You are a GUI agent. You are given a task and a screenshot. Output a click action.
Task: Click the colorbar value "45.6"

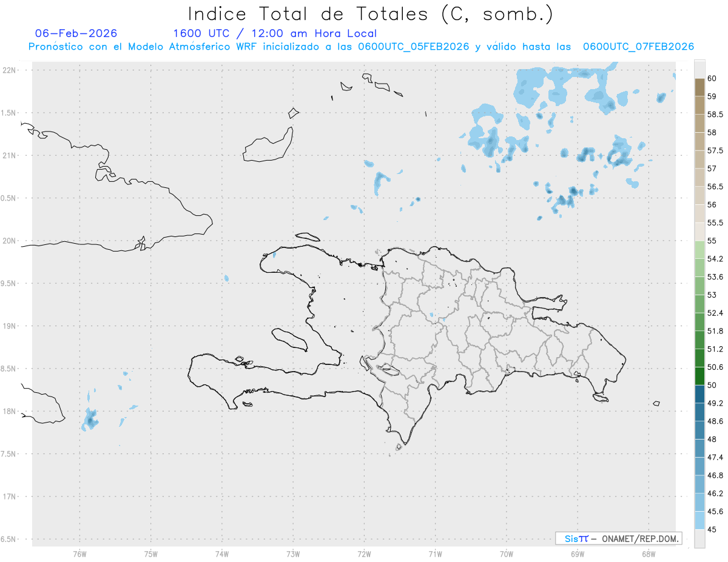[x=715, y=511]
